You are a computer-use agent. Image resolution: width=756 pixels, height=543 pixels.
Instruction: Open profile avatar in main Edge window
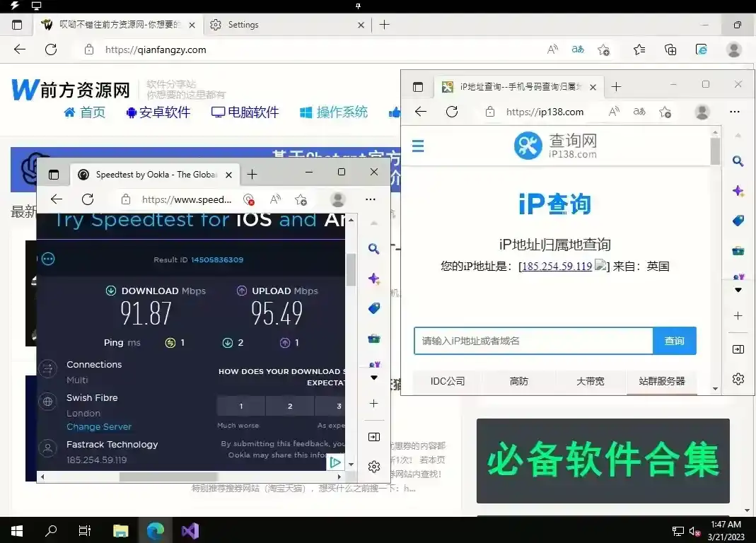[x=734, y=49]
